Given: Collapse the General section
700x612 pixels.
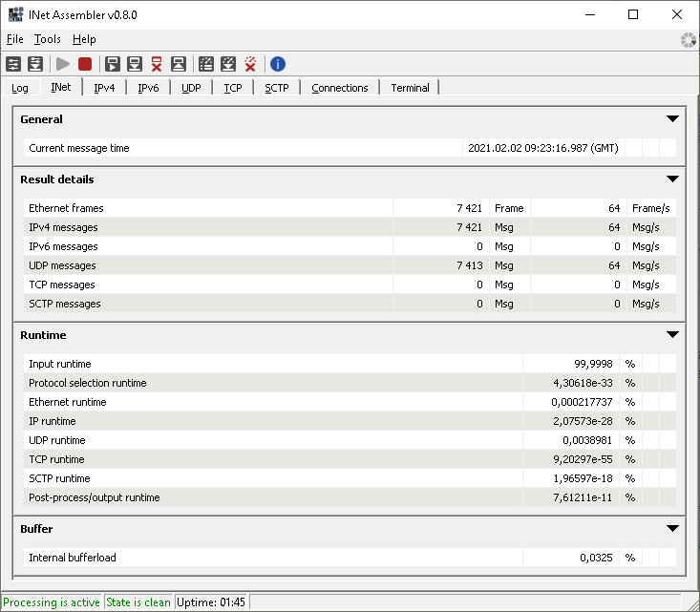Looking at the screenshot, I should tap(672, 119).
